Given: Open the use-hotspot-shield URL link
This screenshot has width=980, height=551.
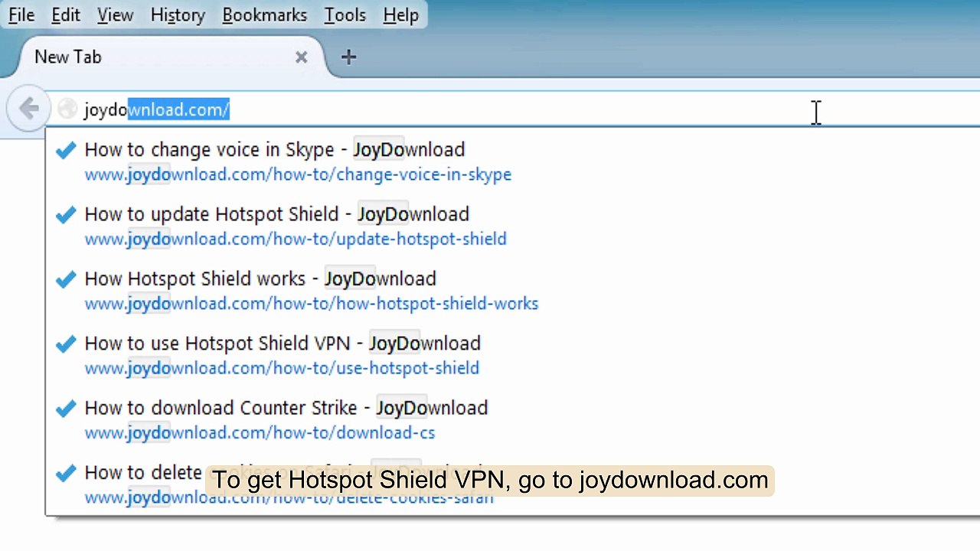Looking at the screenshot, I should click(282, 368).
